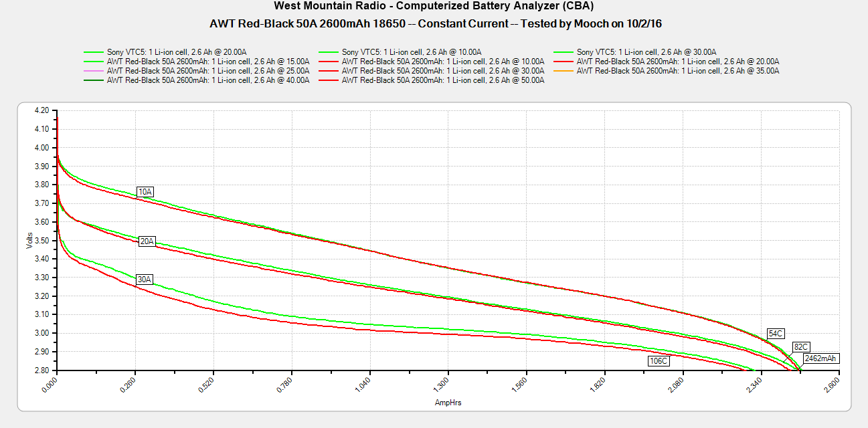
Task: Click the 10A curve label
Action: [145, 192]
